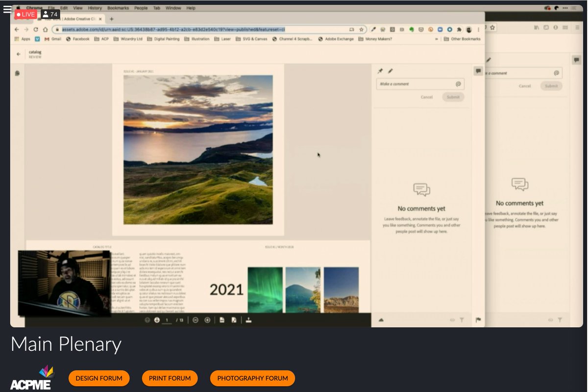Select the pencil drawing annotation tool
Screen dimensions: 588x392
tap(391, 71)
